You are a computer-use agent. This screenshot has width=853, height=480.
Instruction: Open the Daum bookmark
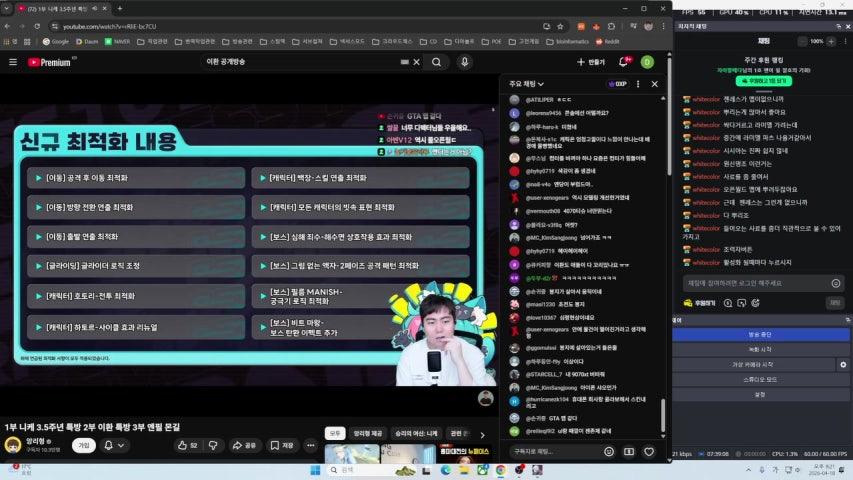tap(87, 41)
